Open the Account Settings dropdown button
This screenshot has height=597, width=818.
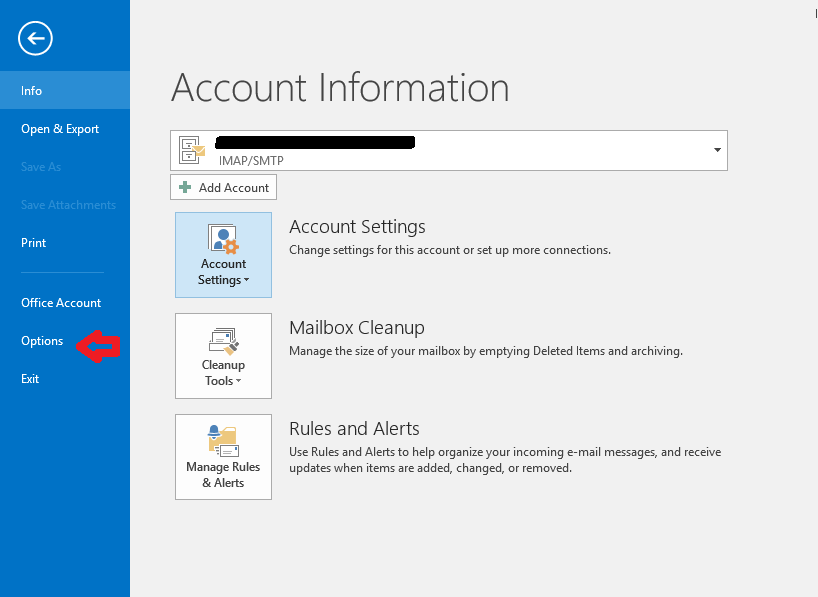[x=223, y=255]
